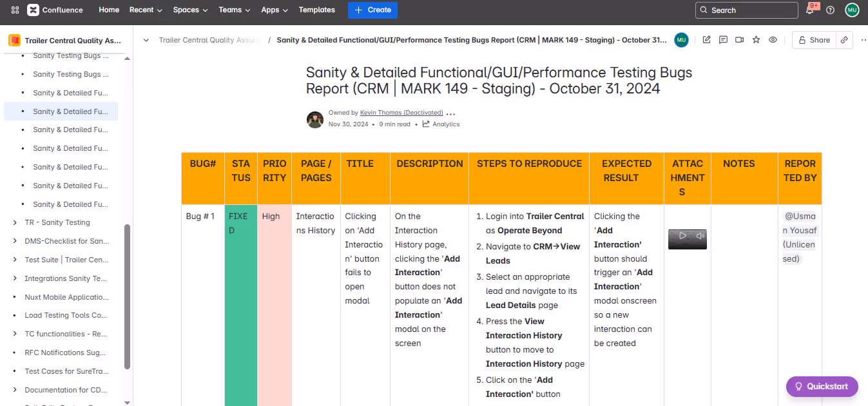Copy link using the chain icon
Image resolution: width=868 pixels, height=406 pixels.
(844, 40)
